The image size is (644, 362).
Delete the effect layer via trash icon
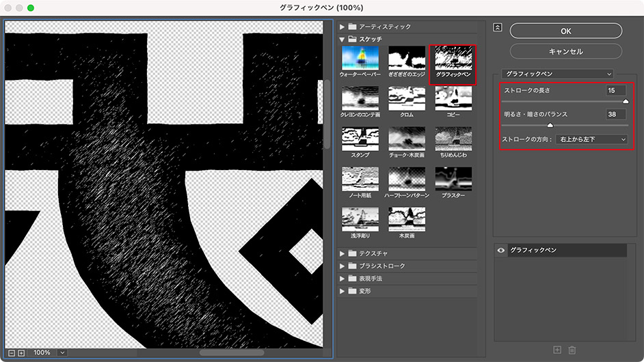point(572,350)
